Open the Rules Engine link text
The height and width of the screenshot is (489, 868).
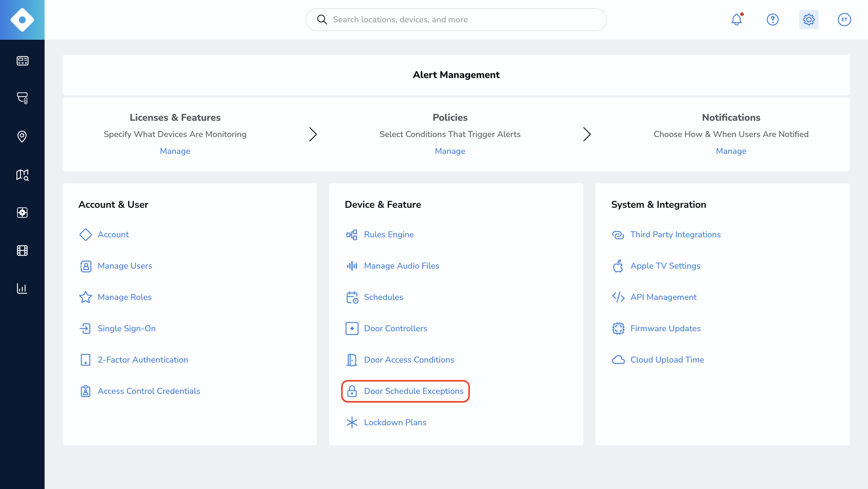click(389, 235)
